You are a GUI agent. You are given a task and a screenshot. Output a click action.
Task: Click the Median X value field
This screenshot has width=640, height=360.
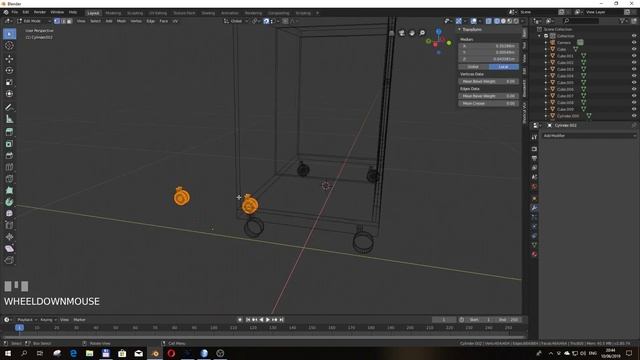click(x=489, y=46)
